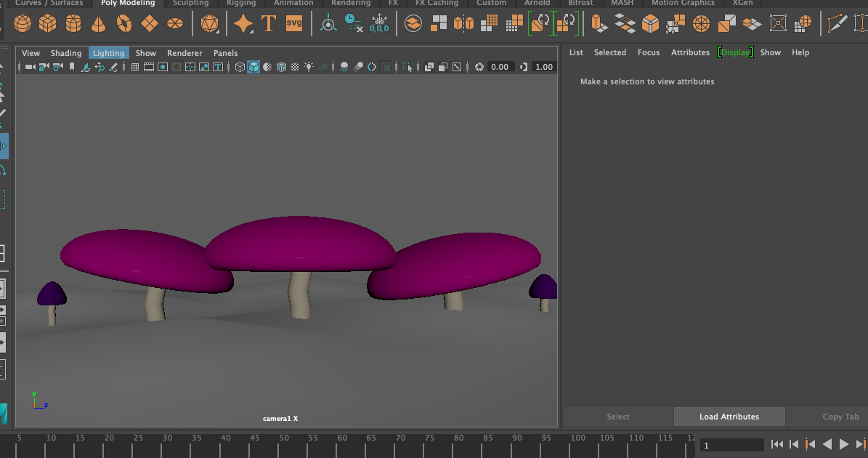Click the polygon cube shelf icon
This screenshot has height=458, width=868.
pos(48,24)
